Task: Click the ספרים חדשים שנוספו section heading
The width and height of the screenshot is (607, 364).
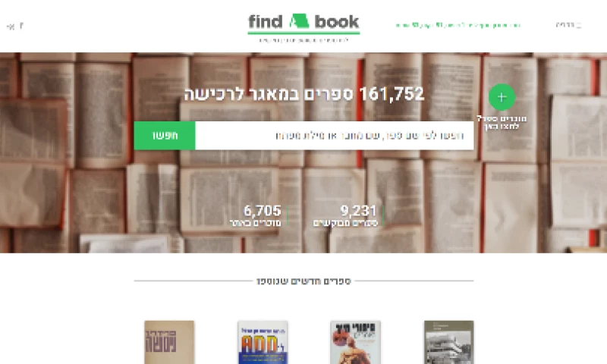Action: click(304, 281)
